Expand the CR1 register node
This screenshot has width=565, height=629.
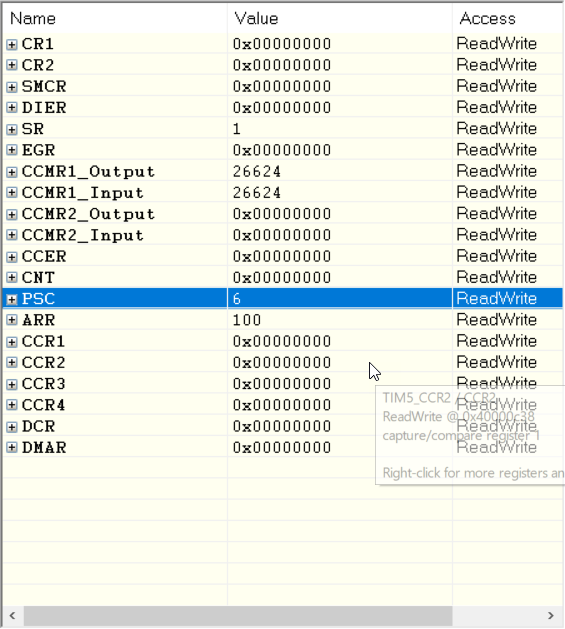point(12,45)
